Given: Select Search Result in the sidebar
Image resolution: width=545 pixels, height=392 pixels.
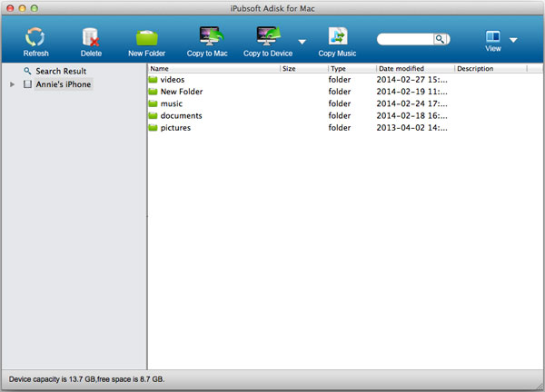Looking at the screenshot, I should 61,71.
